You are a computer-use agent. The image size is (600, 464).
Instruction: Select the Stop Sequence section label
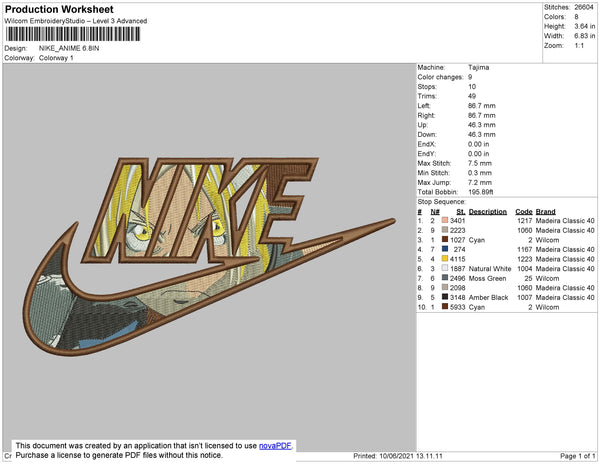443,201
